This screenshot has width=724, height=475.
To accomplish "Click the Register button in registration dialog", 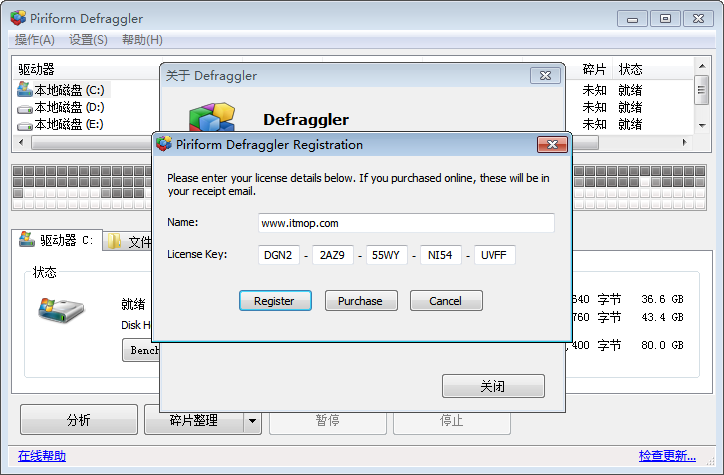I will pos(275,301).
